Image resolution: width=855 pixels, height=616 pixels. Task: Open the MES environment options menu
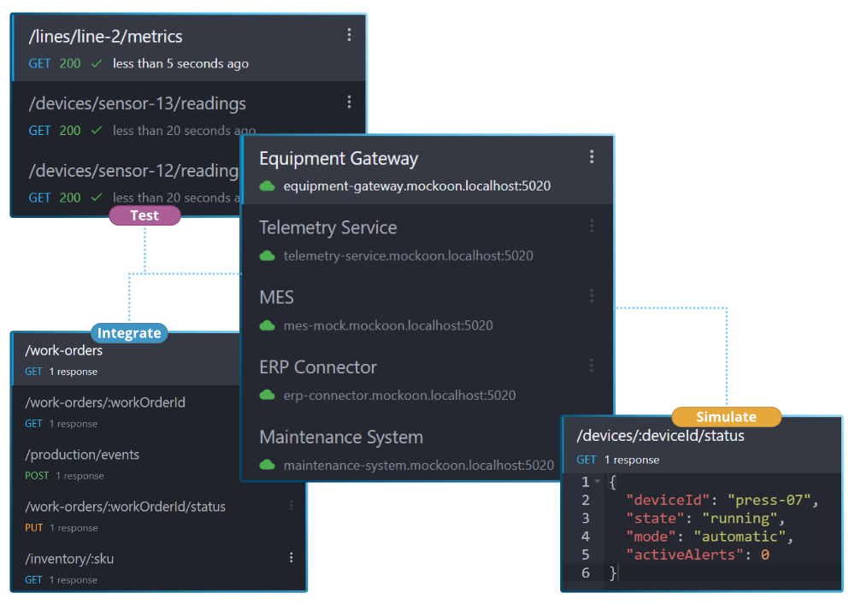(x=592, y=296)
